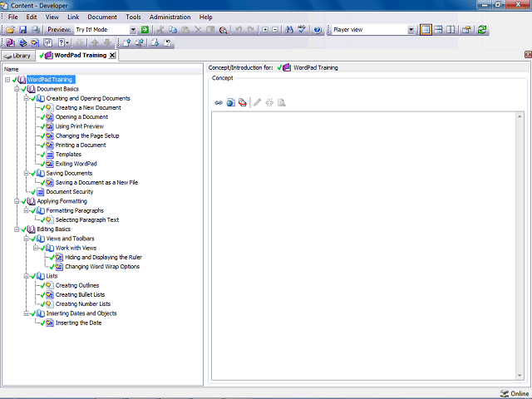Click the Check In down-arrow document icon
532x399 pixels.
point(155,42)
